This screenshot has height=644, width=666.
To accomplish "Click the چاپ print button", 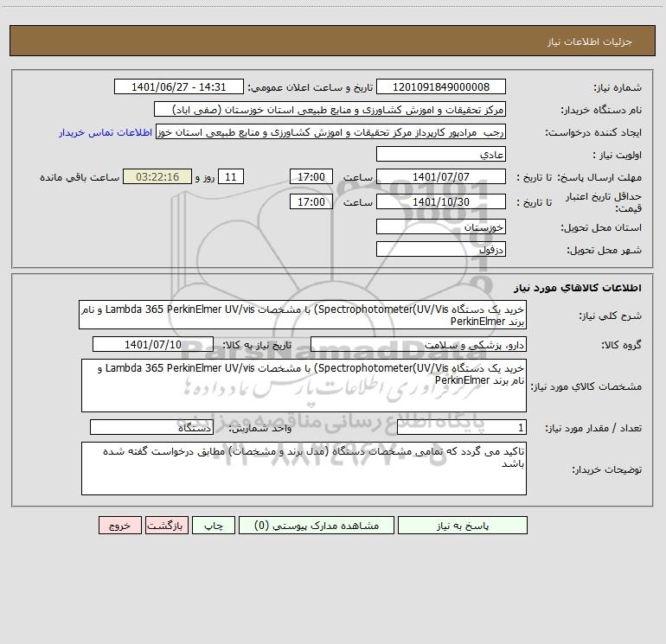I will click(214, 525).
